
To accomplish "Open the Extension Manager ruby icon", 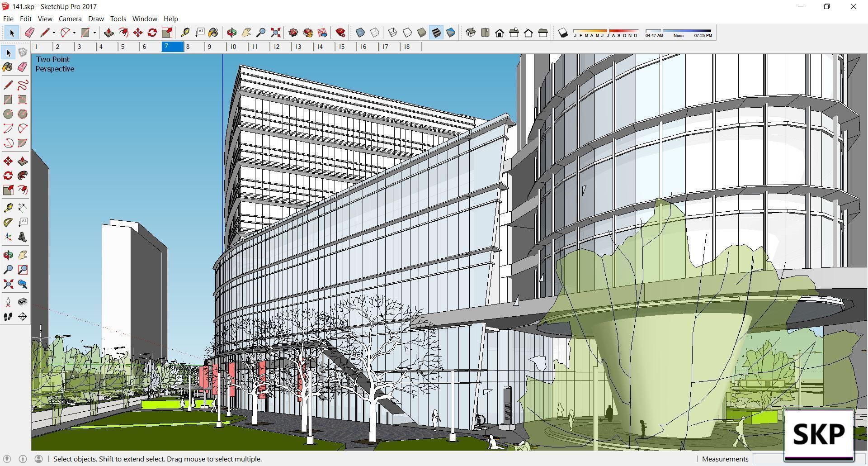I will [340, 33].
